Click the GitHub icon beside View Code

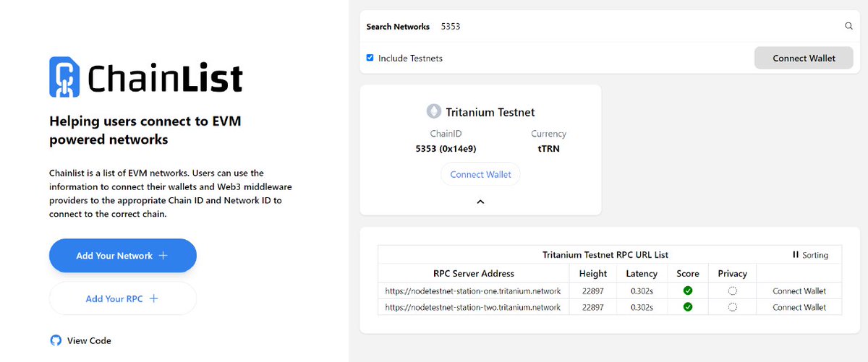pos(56,340)
